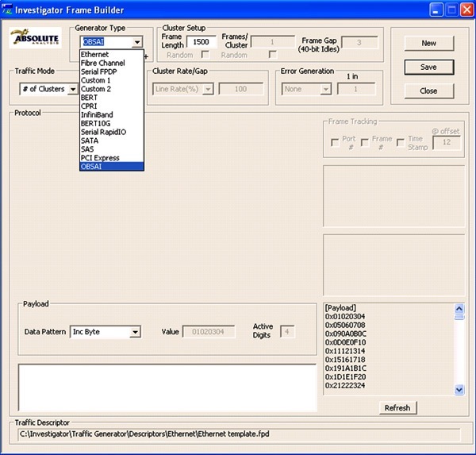Click the Error Generation '1 in' field

point(356,89)
